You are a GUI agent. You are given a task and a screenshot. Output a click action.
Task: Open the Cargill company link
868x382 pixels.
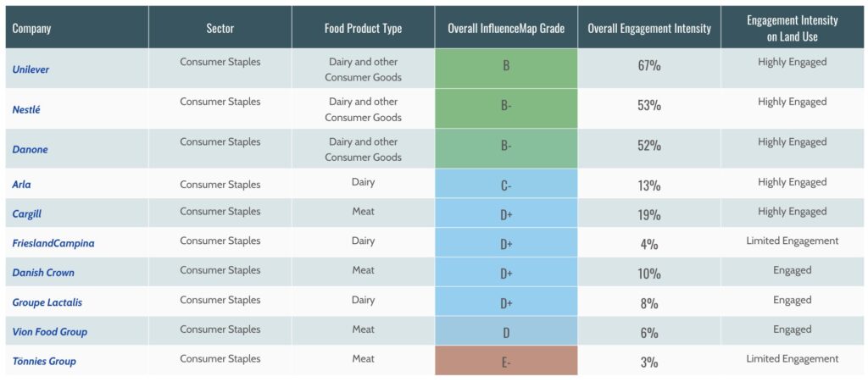(x=27, y=213)
